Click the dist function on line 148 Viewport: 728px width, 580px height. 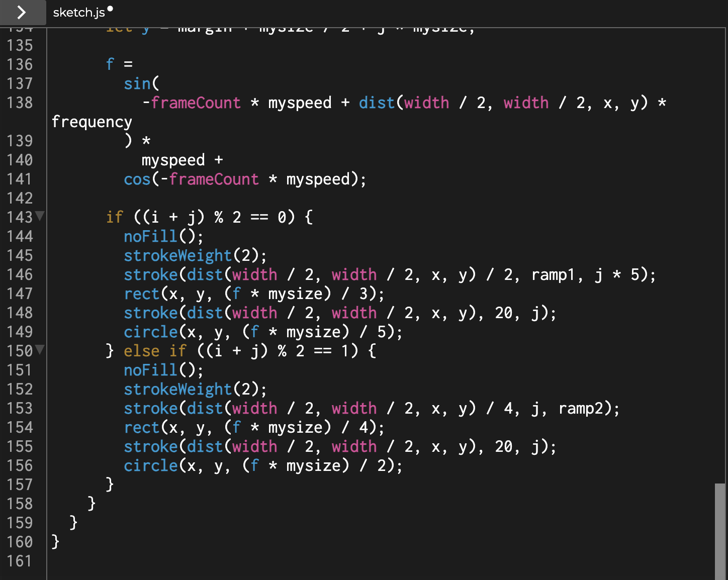click(206, 313)
